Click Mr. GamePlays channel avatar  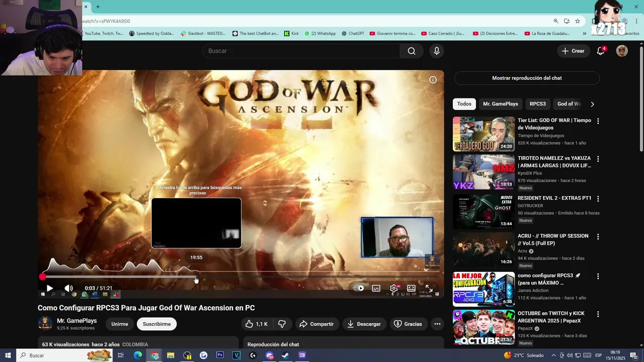pyautogui.click(x=45, y=323)
